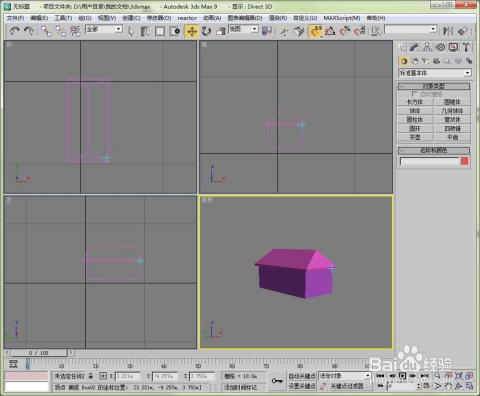Activate the Select and Scale tool
The height and width of the screenshot is (396, 480).
pos(220,31)
